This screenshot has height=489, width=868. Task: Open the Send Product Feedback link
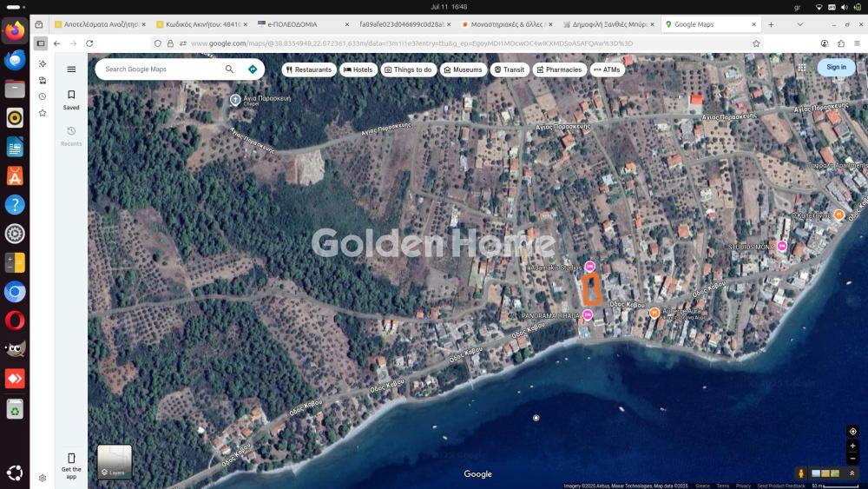[781, 486]
